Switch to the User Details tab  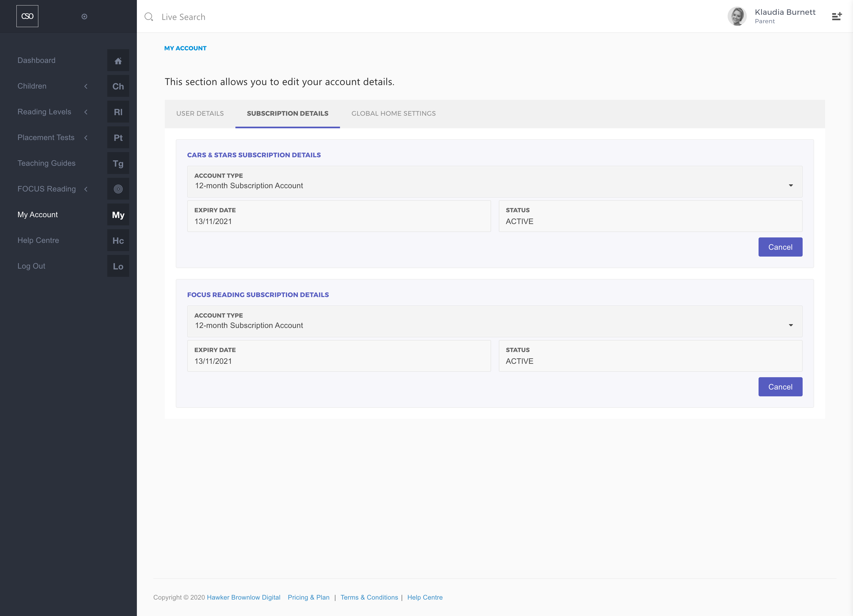pyautogui.click(x=200, y=114)
